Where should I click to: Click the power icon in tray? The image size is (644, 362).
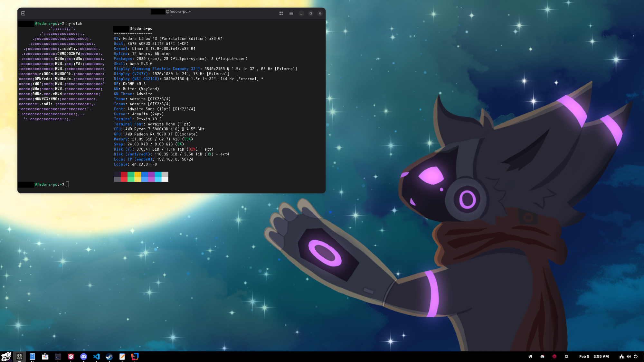coord(636,356)
